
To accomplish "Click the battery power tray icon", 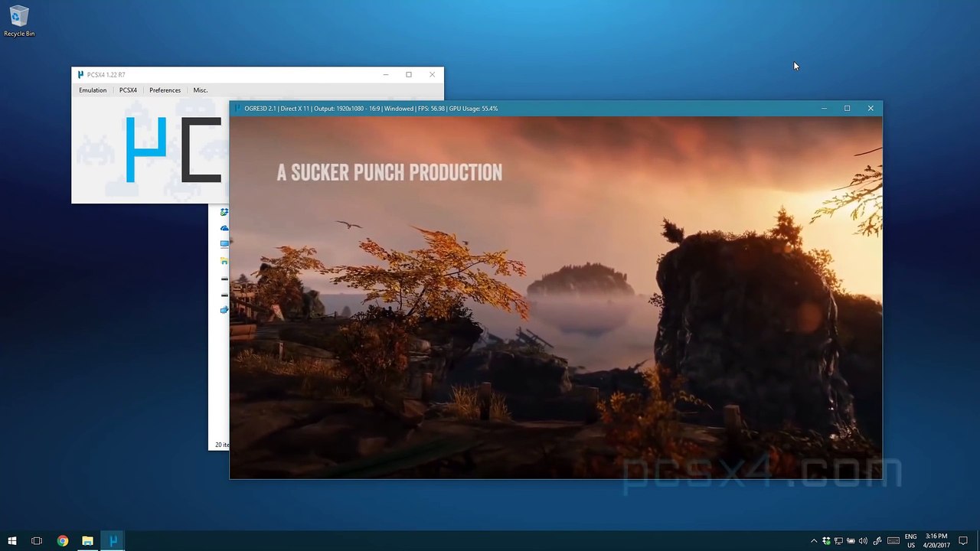I will 851,541.
